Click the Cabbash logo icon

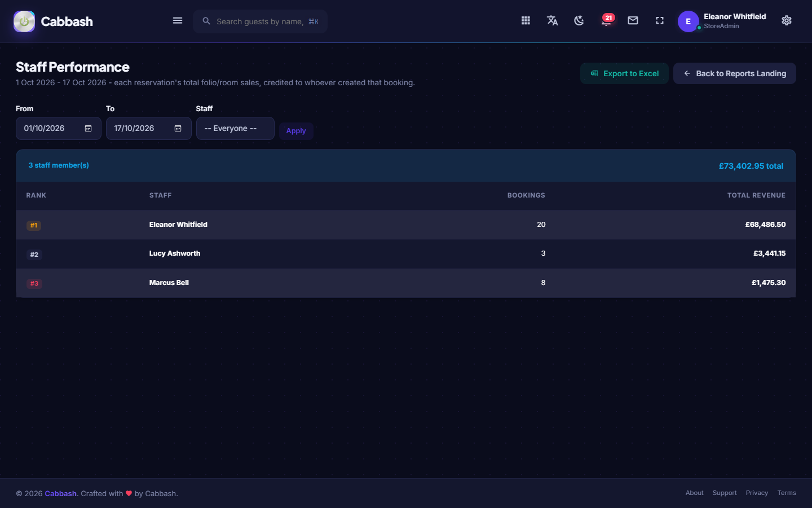[24, 21]
